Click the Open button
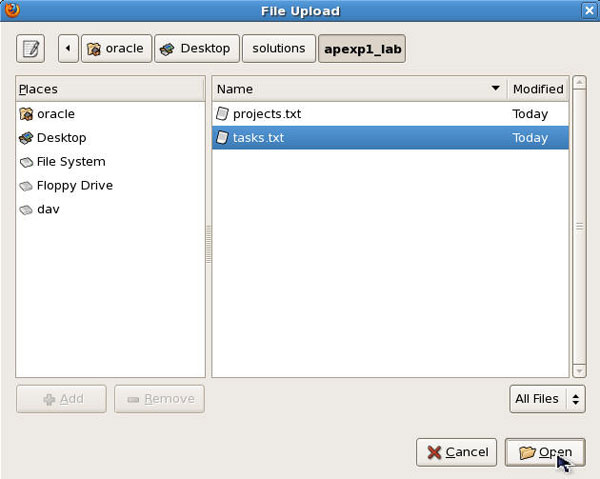 point(545,452)
